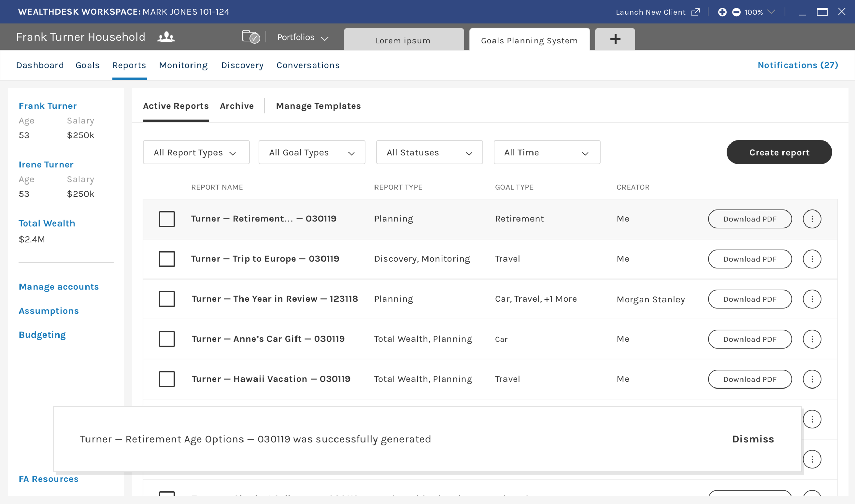Image resolution: width=855 pixels, height=504 pixels.
Task: Switch to the Archive tab
Action: [x=237, y=106]
